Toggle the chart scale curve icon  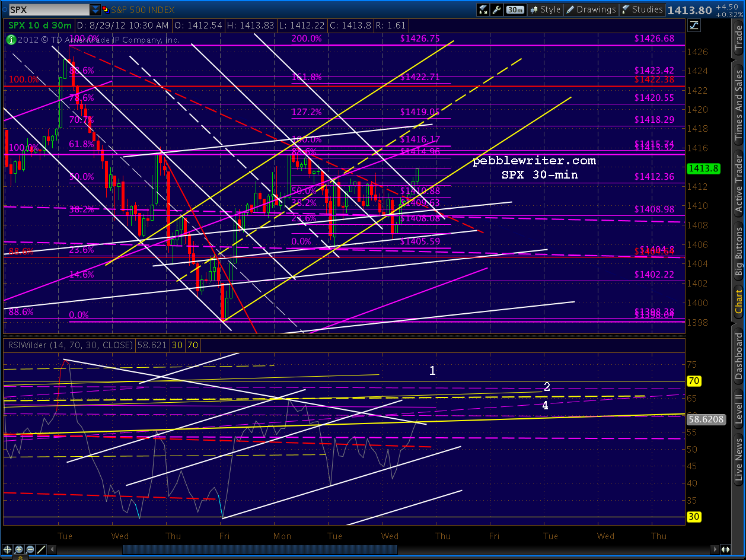point(693,26)
